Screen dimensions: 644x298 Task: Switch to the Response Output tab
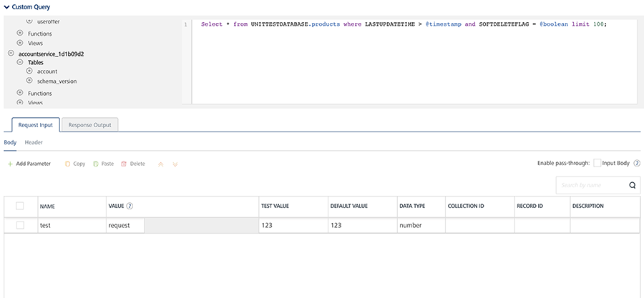tap(89, 125)
